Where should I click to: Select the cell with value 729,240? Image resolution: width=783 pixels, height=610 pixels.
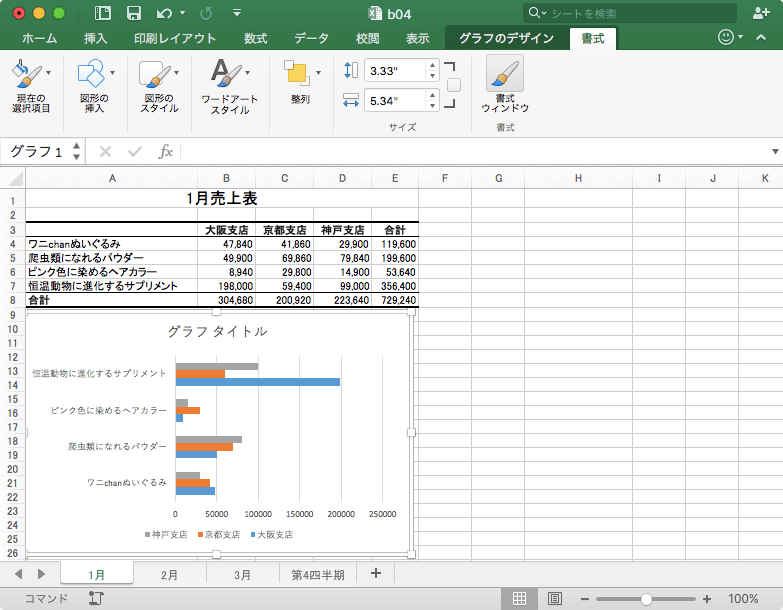pos(395,300)
